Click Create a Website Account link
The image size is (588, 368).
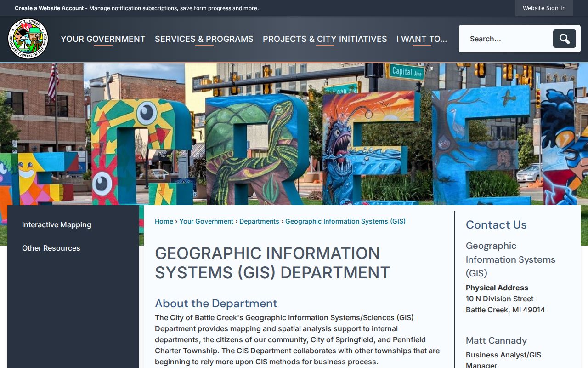49,8
